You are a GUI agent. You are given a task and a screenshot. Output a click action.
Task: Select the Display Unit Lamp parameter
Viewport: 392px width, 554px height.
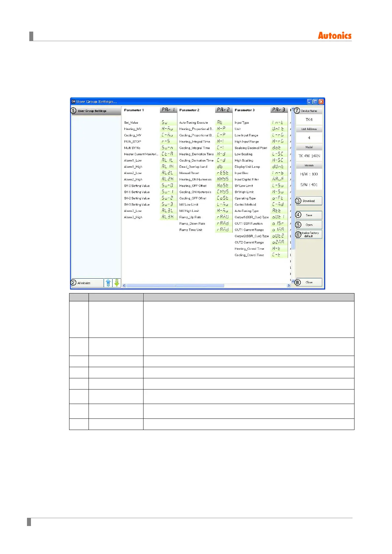pyautogui.click(x=247, y=167)
